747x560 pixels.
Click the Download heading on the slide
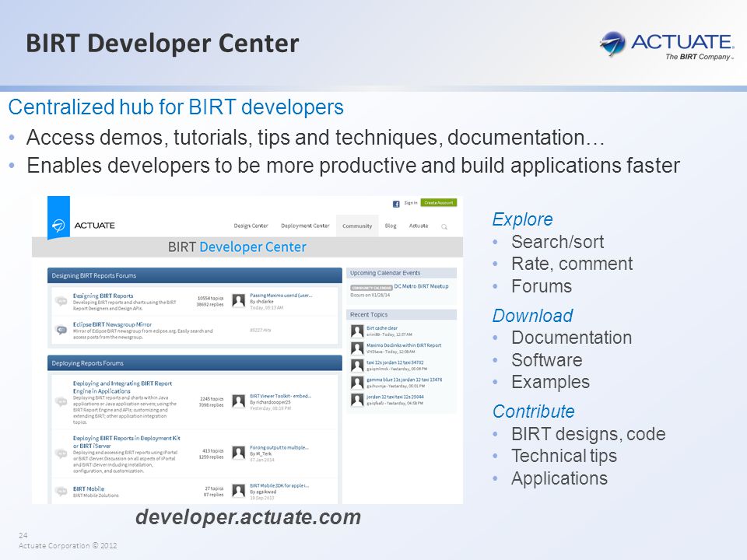point(532,316)
